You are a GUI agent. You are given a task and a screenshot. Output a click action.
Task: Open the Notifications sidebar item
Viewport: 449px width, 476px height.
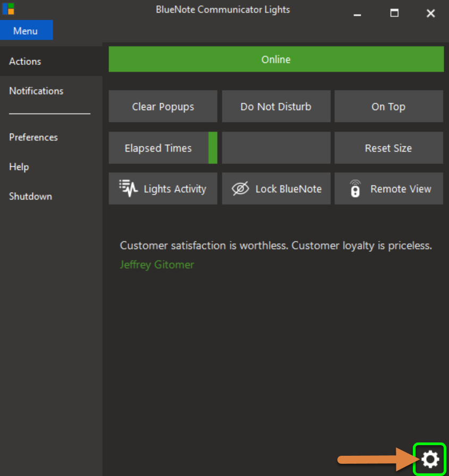[x=51, y=91]
